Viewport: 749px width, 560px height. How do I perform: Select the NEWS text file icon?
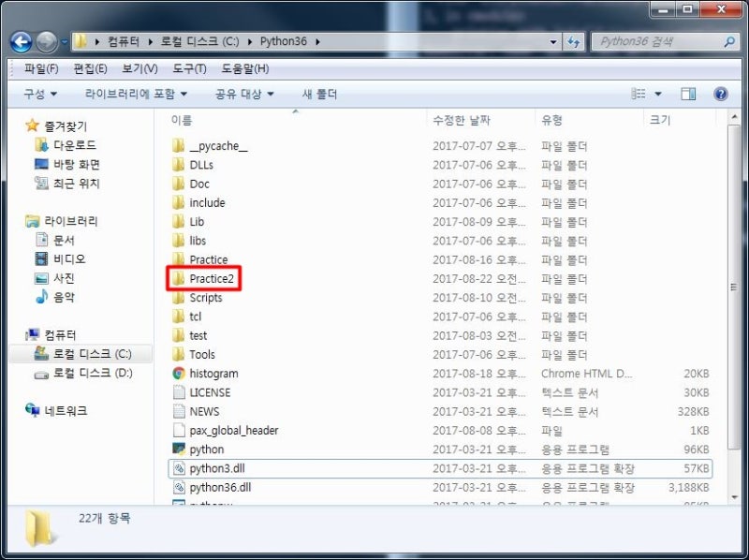click(179, 411)
